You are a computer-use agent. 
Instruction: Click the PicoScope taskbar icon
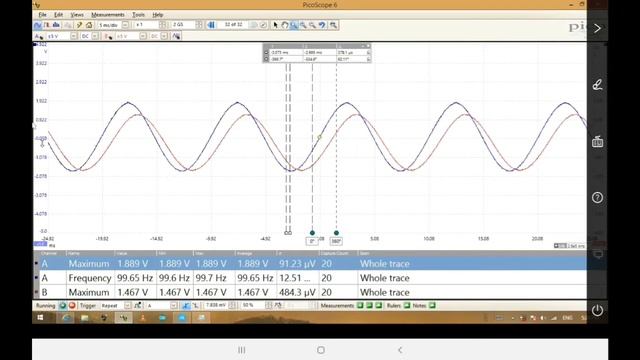(124, 318)
